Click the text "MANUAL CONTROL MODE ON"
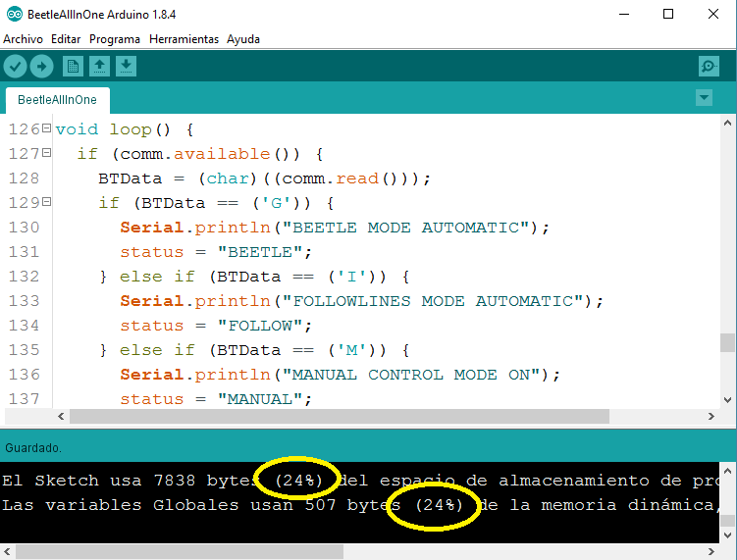Image resolution: width=737 pixels, height=560 pixels. point(411,375)
